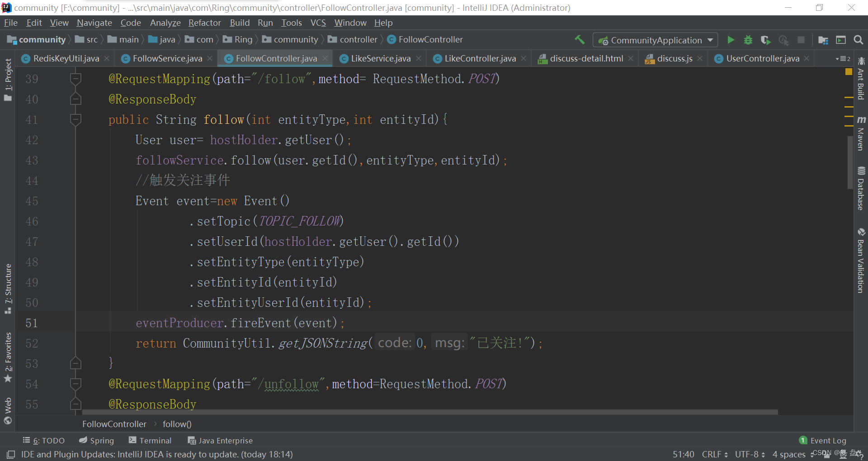Open the Ant Build tool window
This screenshot has width=868, height=461.
coord(861,78)
